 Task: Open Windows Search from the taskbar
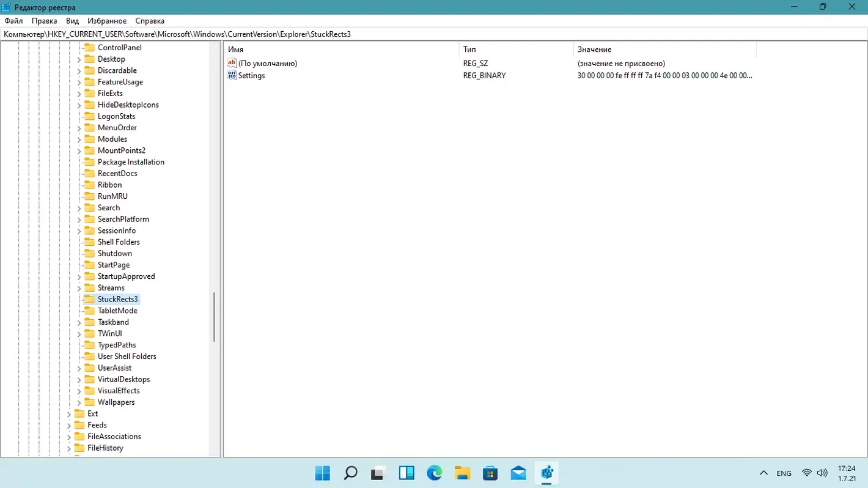[x=350, y=473]
